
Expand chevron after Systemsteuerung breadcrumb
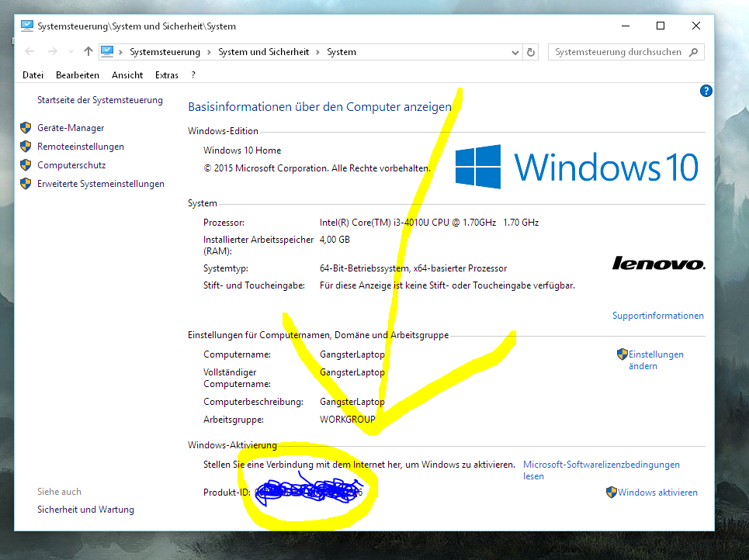(x=209, y=52)
